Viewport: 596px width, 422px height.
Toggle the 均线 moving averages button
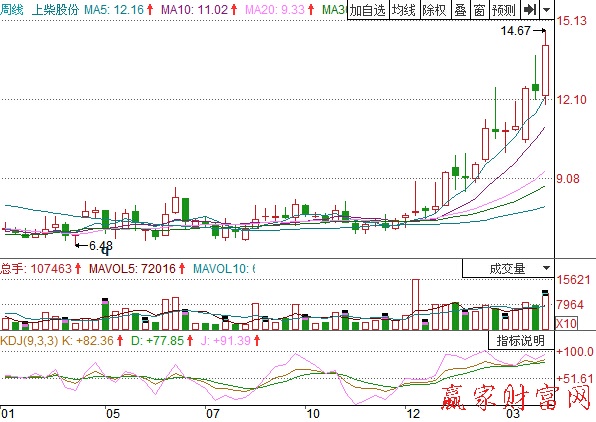click(x=404, y=10)
